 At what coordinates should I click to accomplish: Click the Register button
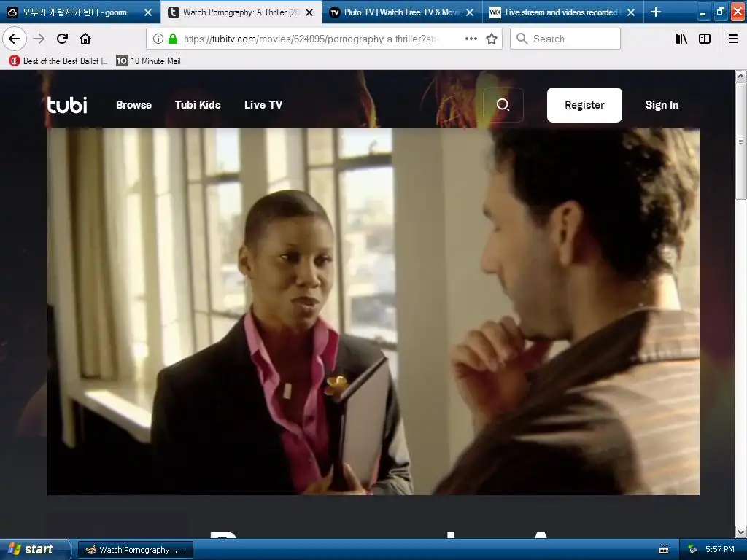584,105
